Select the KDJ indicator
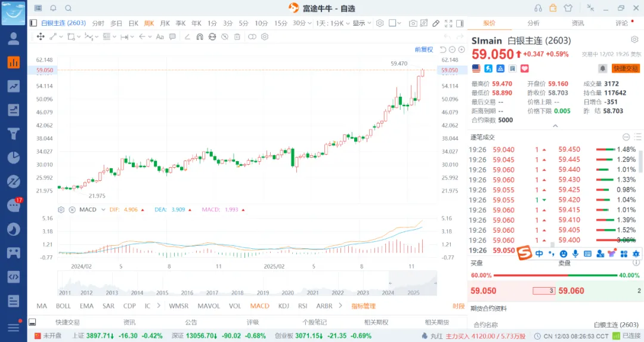 coord(284,306)
